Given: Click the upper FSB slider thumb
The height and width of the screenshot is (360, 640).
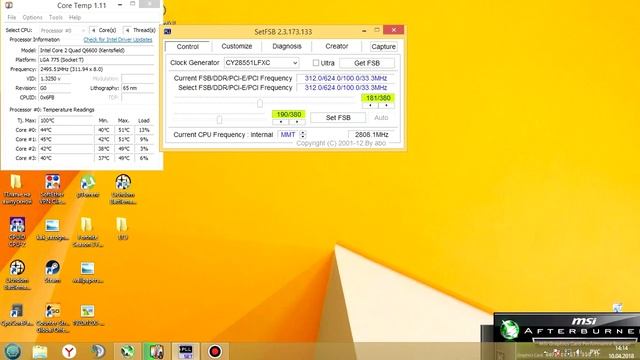Looking at the screenshot, I should pyautogui.click(x=260, y=103).
